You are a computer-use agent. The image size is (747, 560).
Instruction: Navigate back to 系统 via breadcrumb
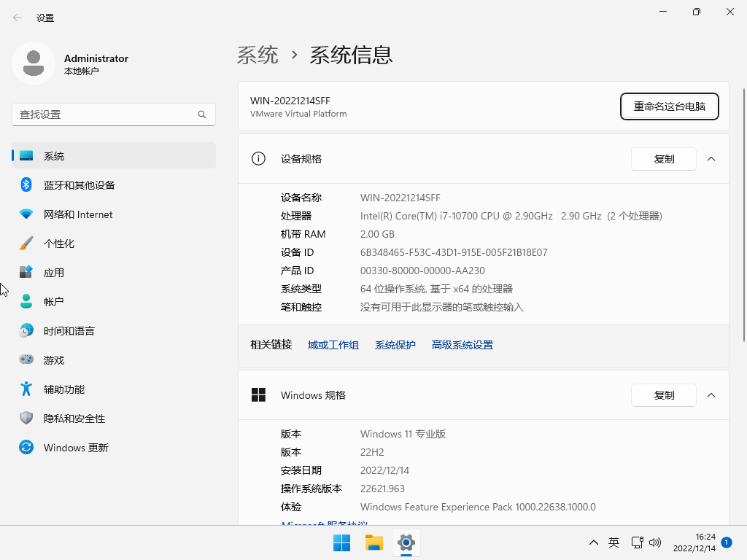[x=258, y=55]
